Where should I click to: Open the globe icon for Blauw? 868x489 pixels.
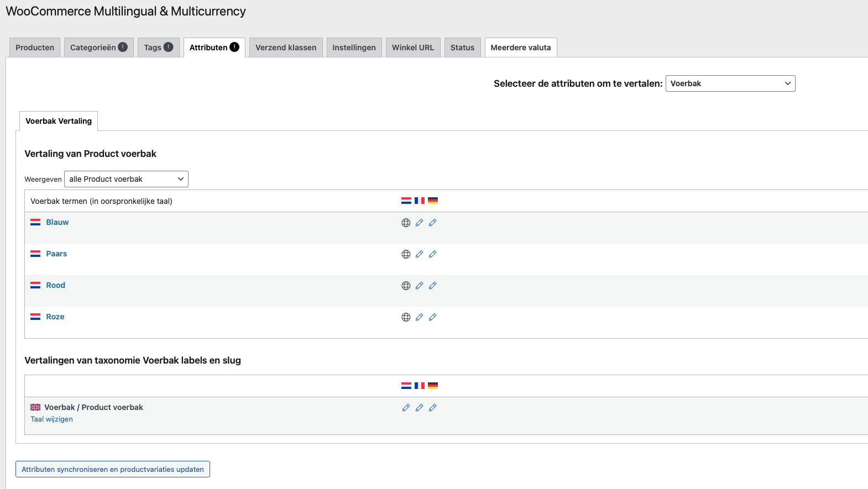coord(406,223)
